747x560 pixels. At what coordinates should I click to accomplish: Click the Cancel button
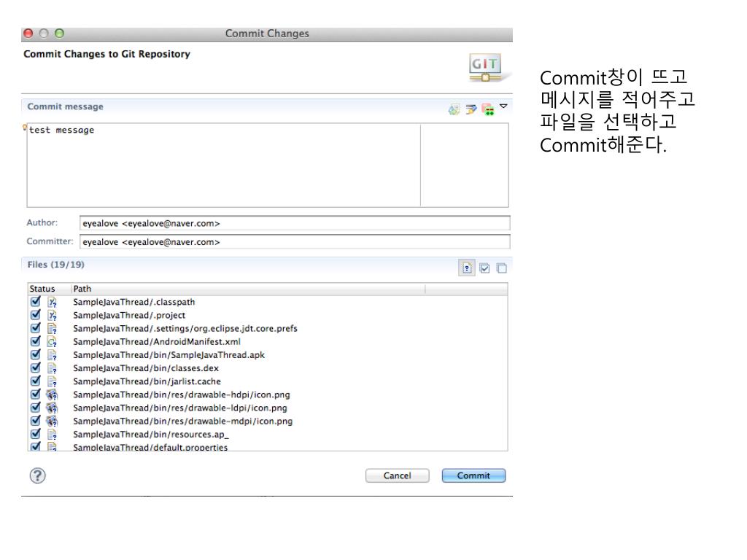pos(397,475)
